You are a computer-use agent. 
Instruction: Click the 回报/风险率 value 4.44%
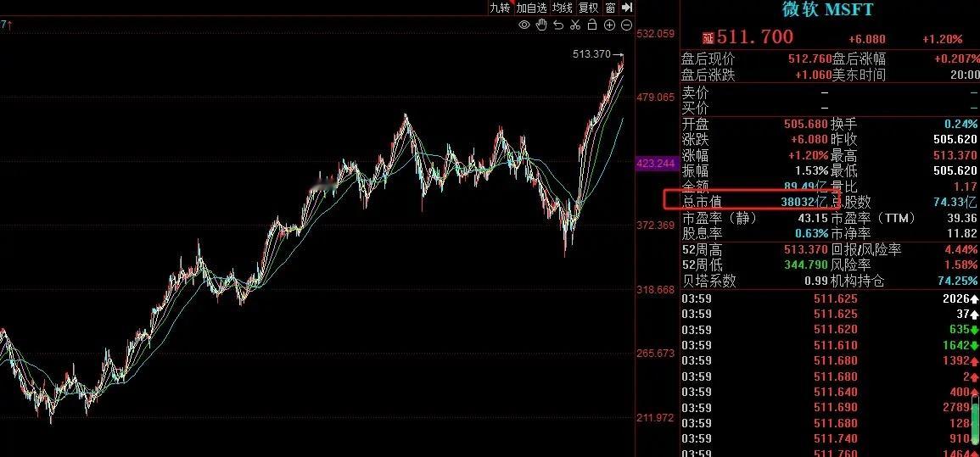[961, 250]
